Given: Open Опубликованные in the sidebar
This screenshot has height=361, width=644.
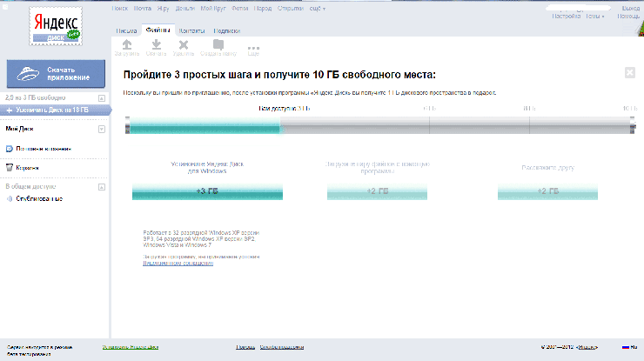Looking at the screenshot, I should [39, 199].
